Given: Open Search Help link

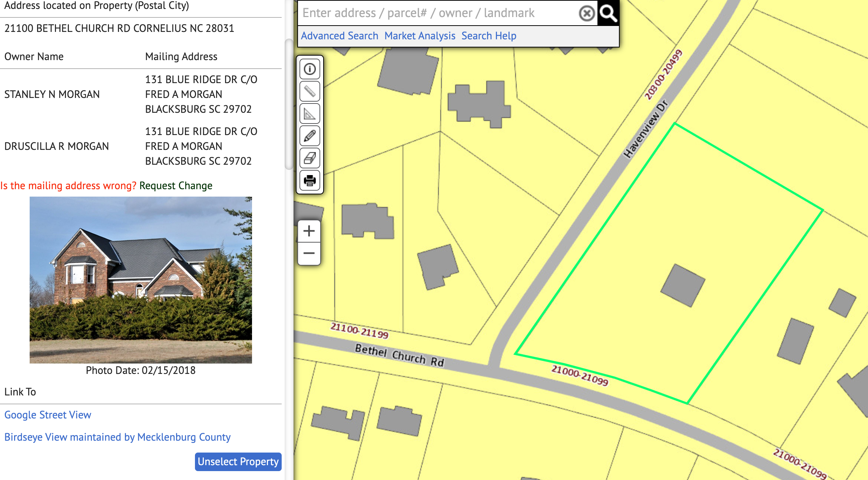Looking at the screenshot, I should [489, 36].
